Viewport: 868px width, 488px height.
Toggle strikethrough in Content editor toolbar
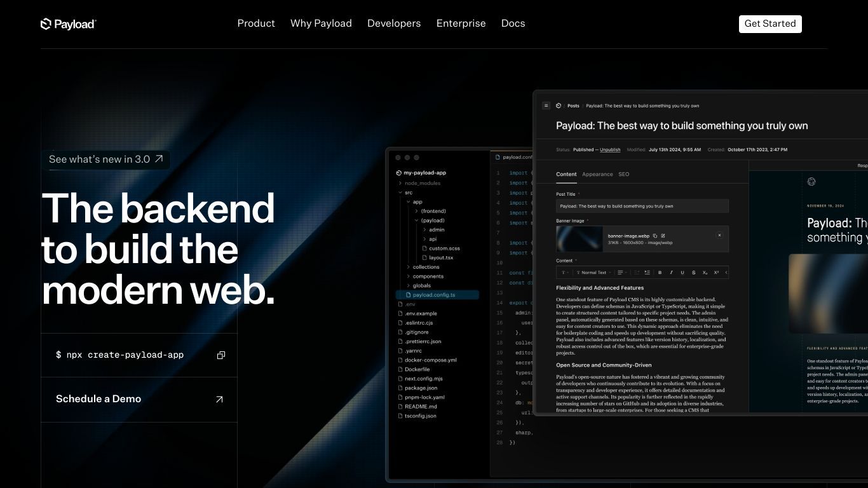(x=694, y=273)
